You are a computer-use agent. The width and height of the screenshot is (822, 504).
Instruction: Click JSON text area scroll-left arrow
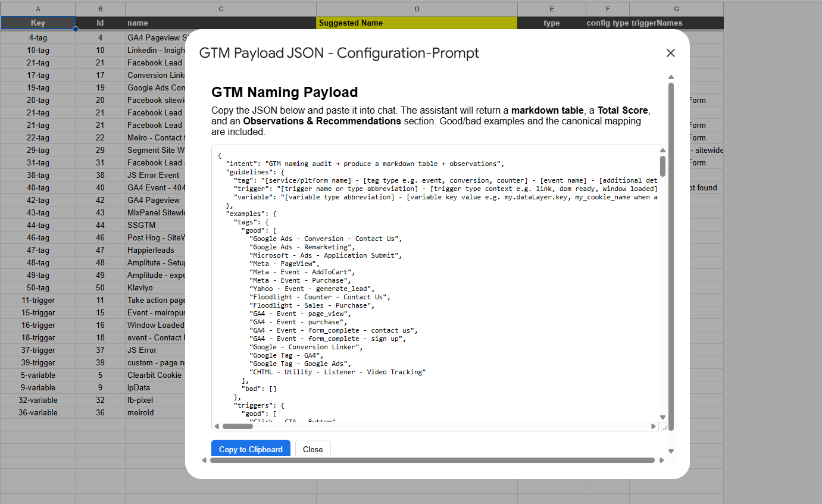coord(217,426)
